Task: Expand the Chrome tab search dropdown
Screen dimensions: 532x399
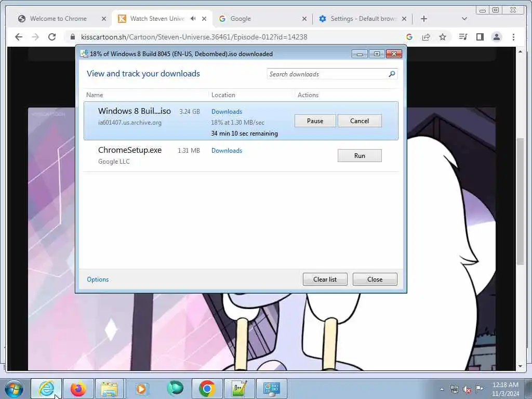Action: tap(464, 19)
